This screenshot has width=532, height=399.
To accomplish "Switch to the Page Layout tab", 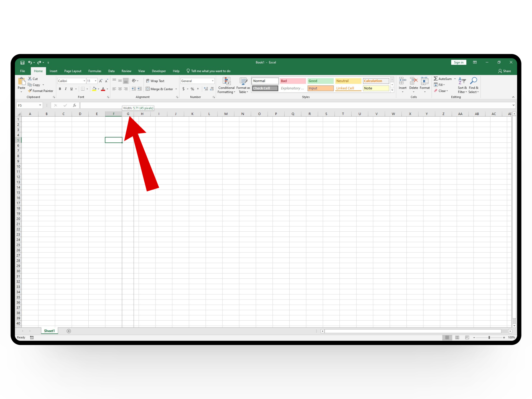I will (73, 71).
